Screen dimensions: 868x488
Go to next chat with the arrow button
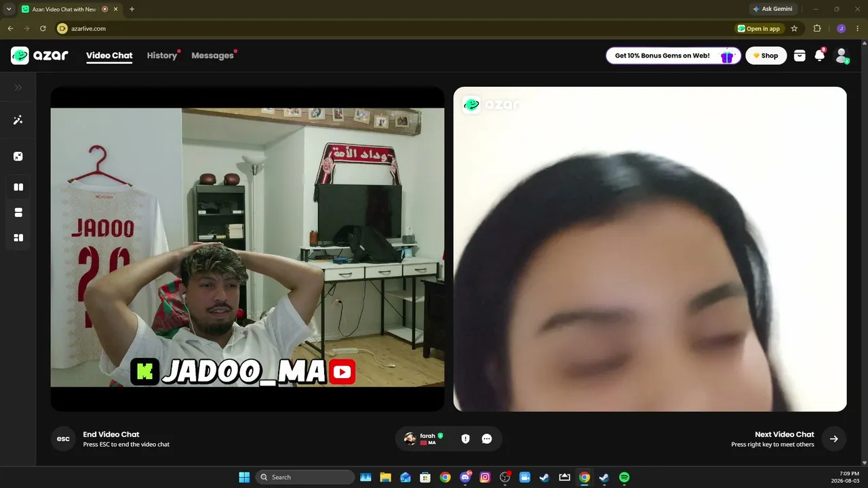tap(833, 439)
